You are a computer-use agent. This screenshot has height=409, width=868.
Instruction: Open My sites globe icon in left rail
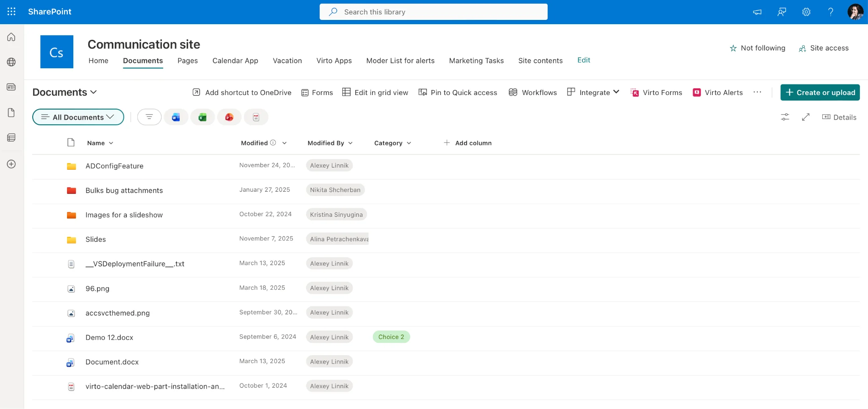pos(11,62)
